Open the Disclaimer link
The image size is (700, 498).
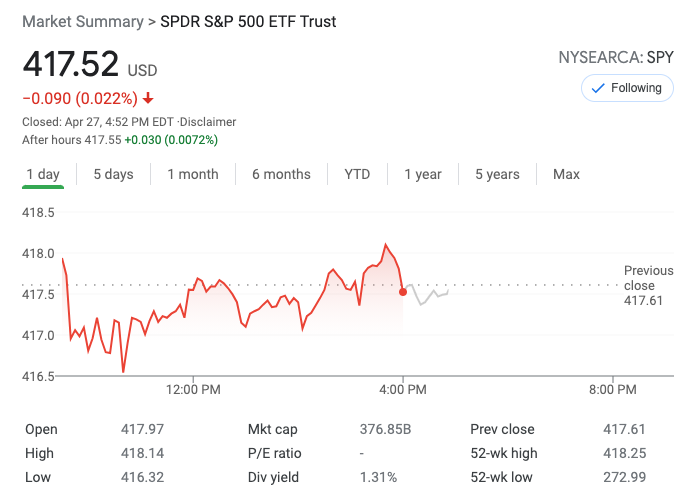(208, 122)
